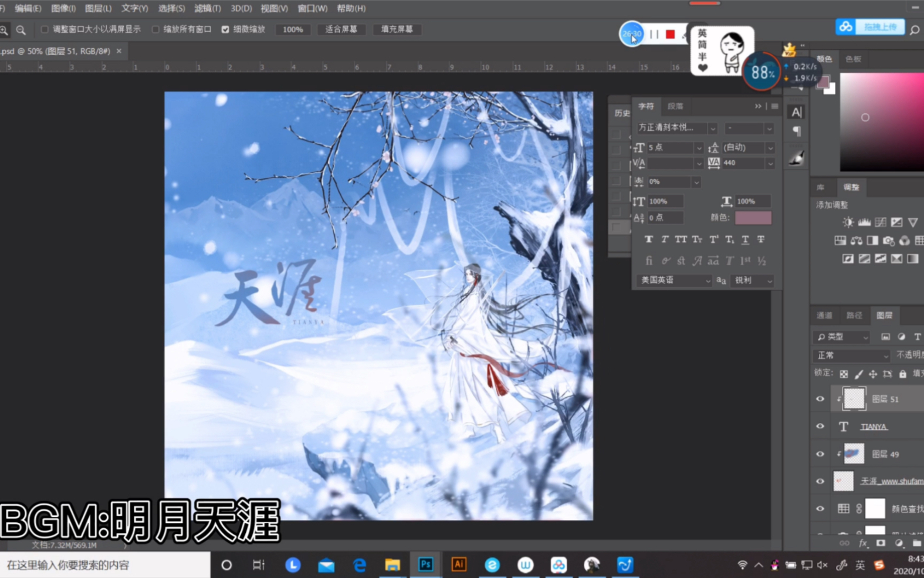
Task: Select the zoom out magnifier tool
Action: 21,30
